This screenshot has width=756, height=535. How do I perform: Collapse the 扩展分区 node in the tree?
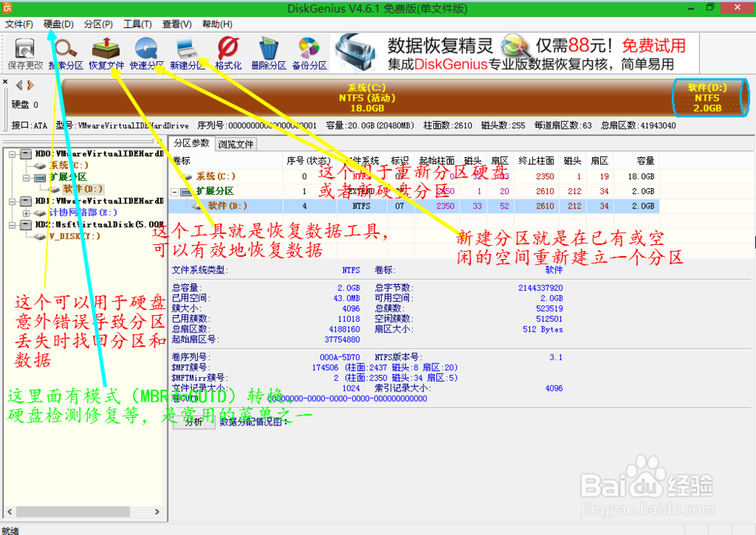[26, 178]
